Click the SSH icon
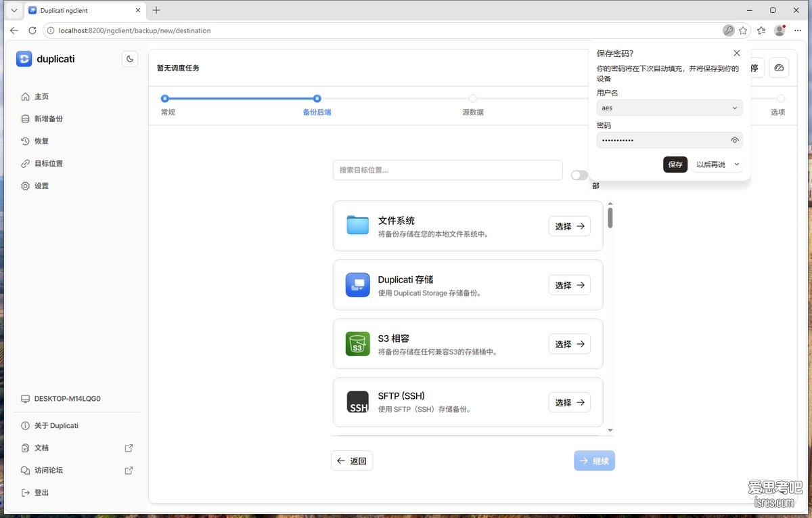 357,402
